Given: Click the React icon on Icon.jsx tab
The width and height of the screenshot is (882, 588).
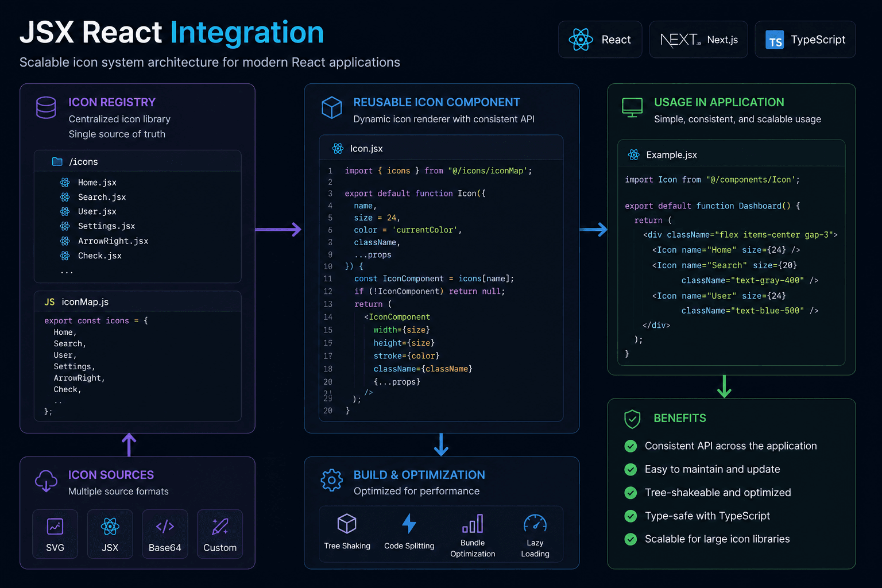Looking at the screenshot, I should tap(338, 149).
